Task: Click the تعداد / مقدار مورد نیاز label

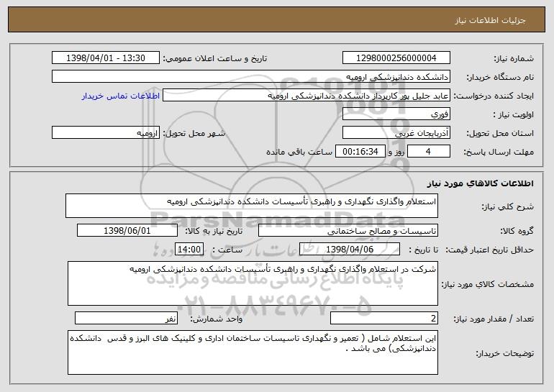Action: click(x=494, y=319)
